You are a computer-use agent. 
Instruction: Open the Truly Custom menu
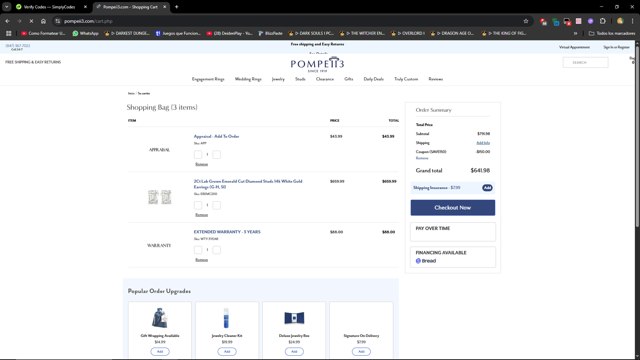tap(406, 79)
